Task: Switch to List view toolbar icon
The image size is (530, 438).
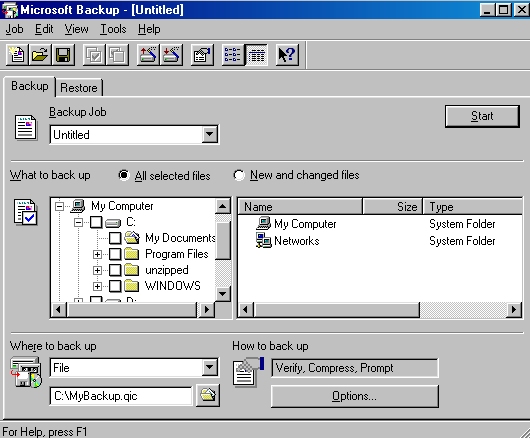Action: point(233,55)
